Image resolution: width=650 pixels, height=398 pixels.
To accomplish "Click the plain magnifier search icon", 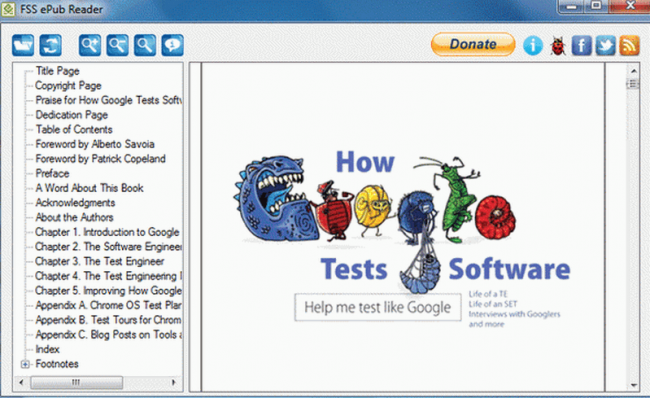I will pyautogui.click(x=145, y=45).
